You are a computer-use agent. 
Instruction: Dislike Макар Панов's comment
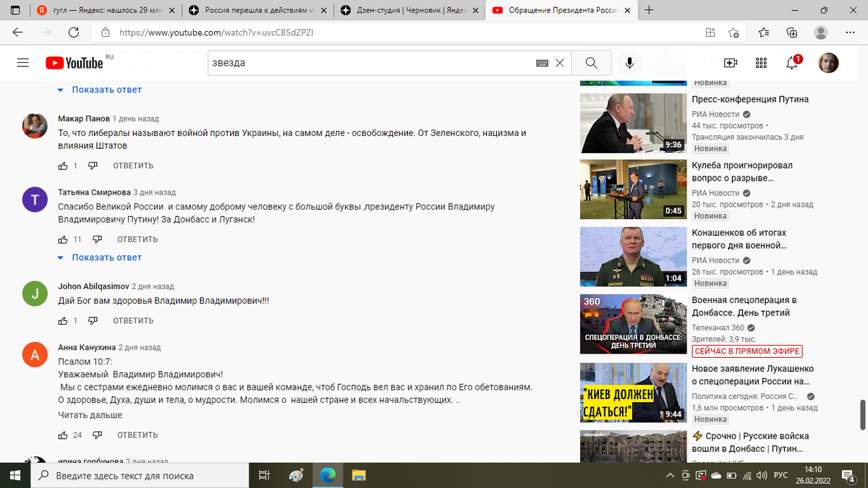pos(93,165)
